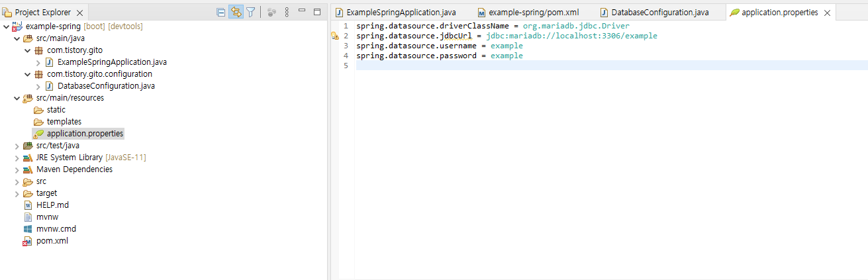Click DatabaseConfiguration.java file icon in tree
The image size is (868, 280).
pyautogui.click(x=49, y=86)
